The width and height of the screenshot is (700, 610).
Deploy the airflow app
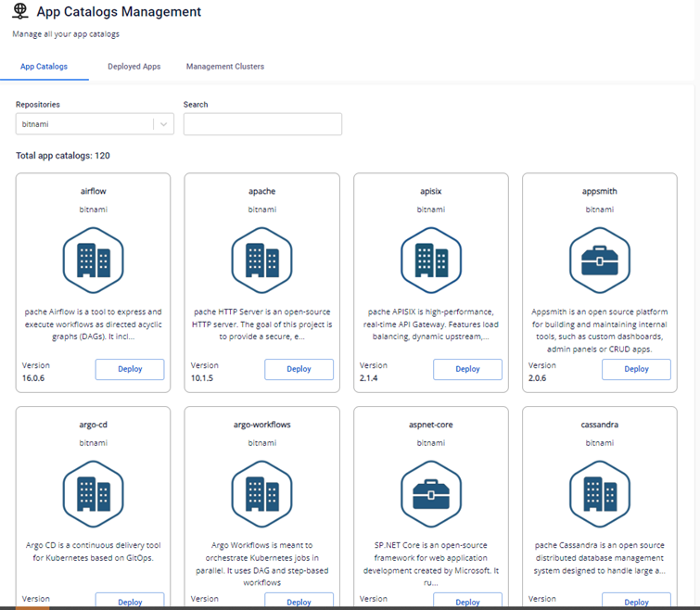point(130,369)
